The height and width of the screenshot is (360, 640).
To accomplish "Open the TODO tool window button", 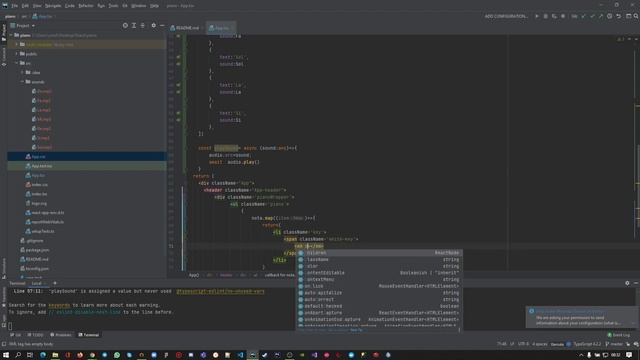I will point(35,335).
